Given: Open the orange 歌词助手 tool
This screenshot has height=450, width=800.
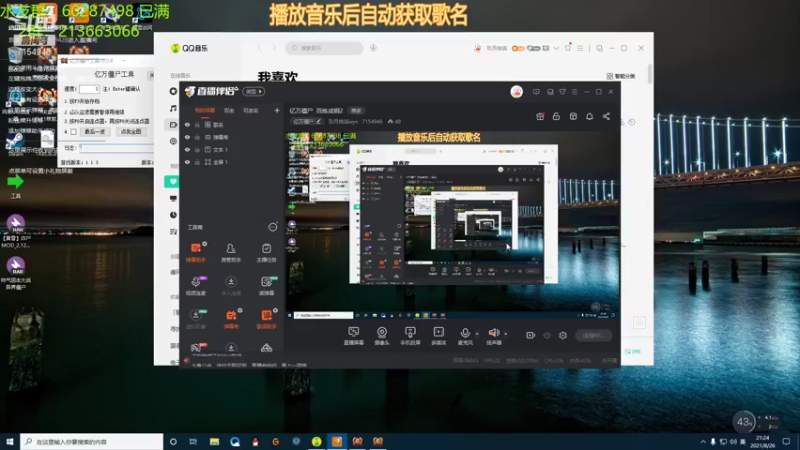Looking at the screenshot, I should click(x=266, y=319).
